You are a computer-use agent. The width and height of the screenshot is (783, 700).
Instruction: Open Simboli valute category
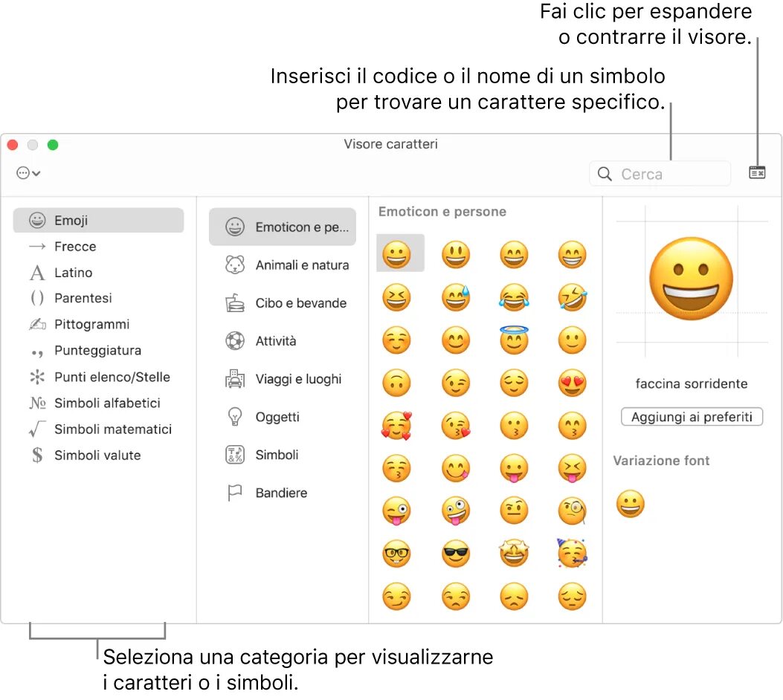(98, 455)
